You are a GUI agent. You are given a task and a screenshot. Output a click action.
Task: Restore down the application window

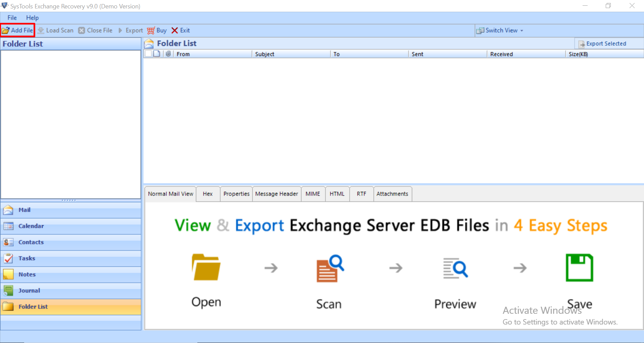(608, 6)
